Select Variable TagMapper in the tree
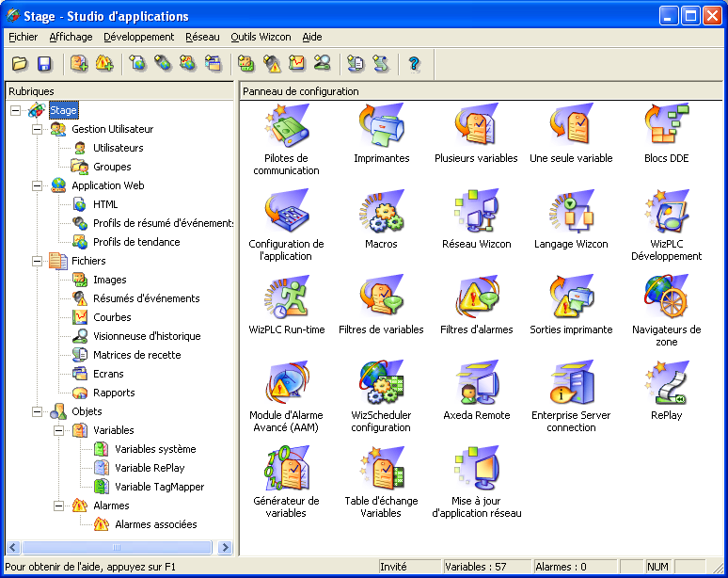 tap(159, 487)
